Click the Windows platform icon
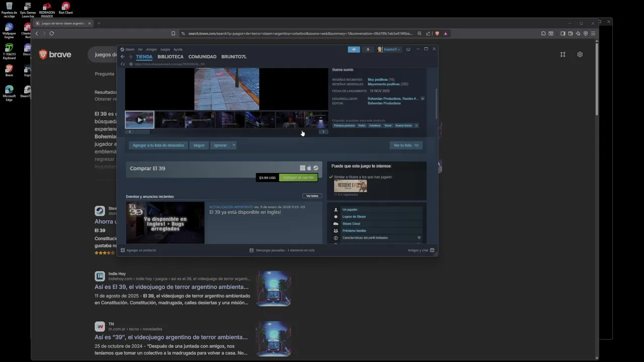The image size is (644, 362). [302, 168]
